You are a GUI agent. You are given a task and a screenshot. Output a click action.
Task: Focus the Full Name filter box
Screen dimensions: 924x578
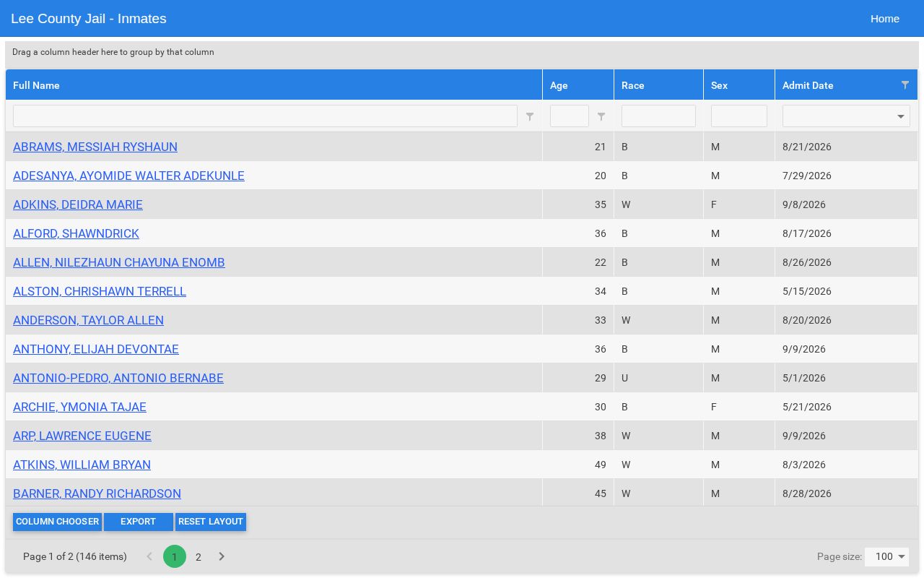coord(265,116)
